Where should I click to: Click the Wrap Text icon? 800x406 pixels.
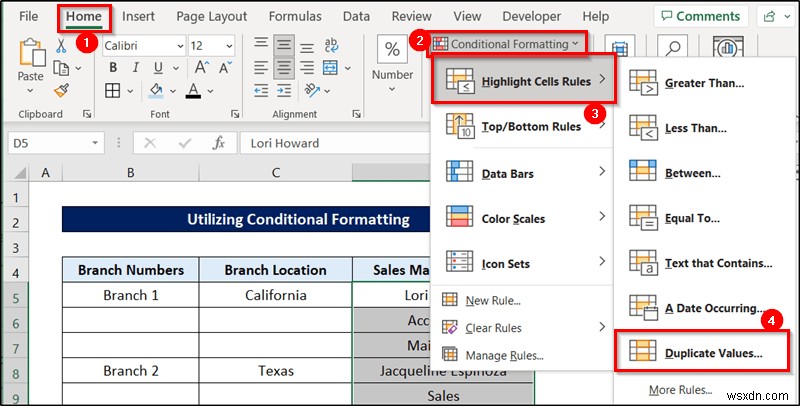331,45
